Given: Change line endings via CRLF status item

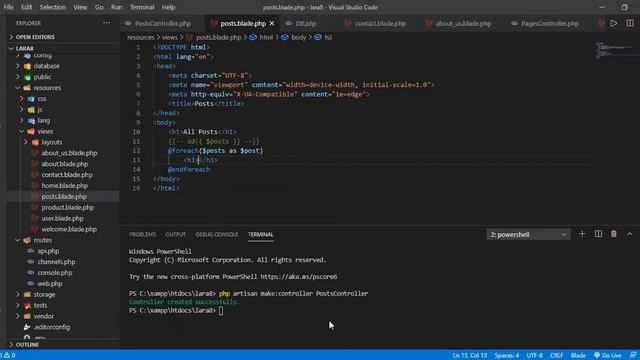Looking at the screenshot, I should click(x=556, y=355).
